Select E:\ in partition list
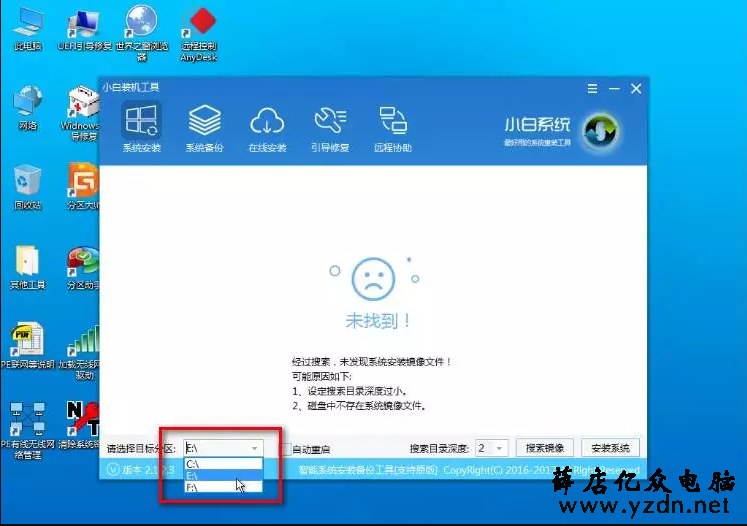Screen dimensions: 747x526 click(x=223, y=475)
